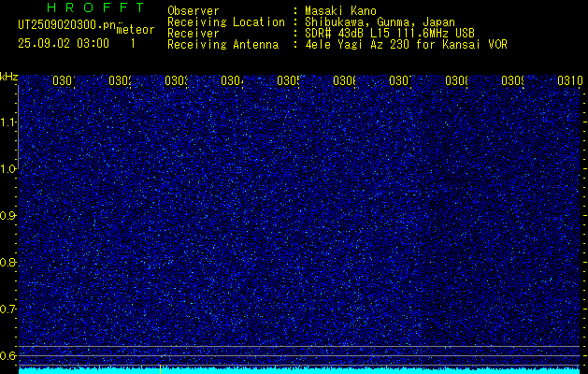Click the HROFFT title text

point(95,7)
